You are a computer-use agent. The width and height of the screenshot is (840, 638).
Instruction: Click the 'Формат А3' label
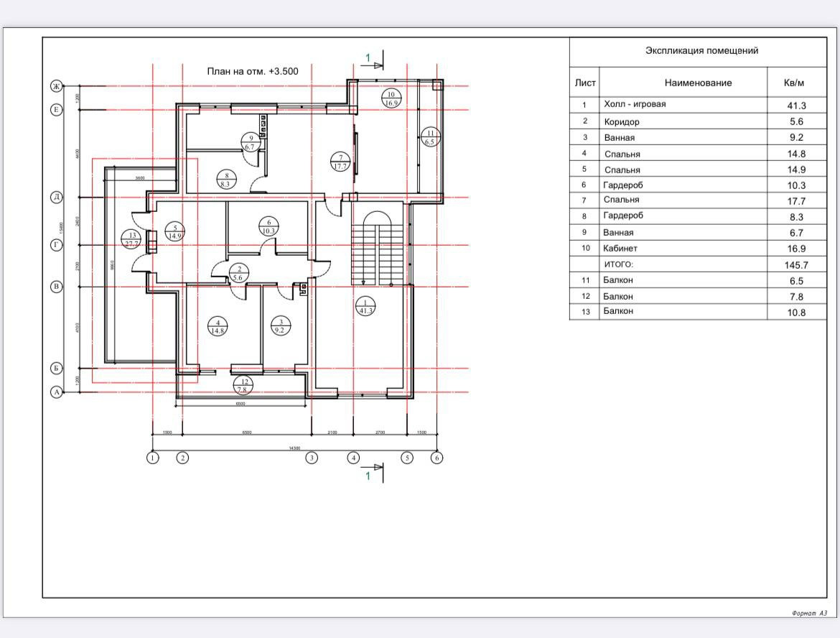[x=810, y=613]
